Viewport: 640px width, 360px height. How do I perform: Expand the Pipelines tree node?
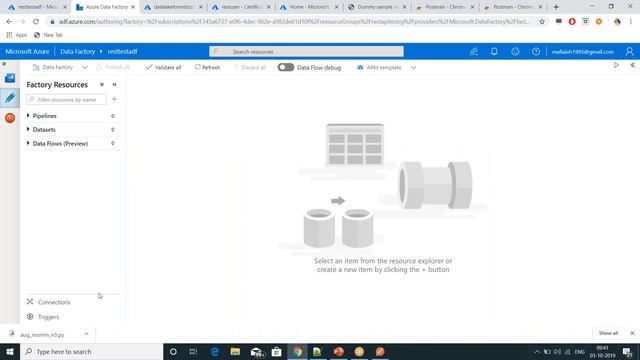tap(28, 116)
